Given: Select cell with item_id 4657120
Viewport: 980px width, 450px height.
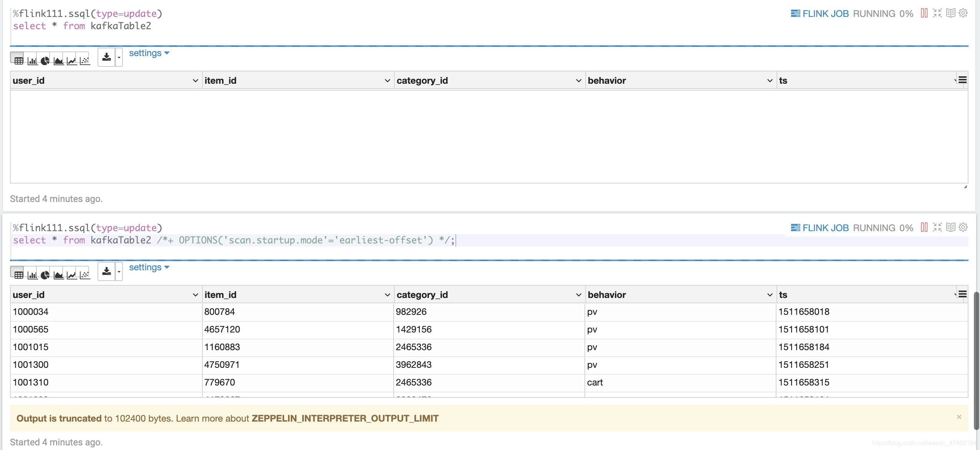Looking at the screenshot, I should [x=298, y=329].
